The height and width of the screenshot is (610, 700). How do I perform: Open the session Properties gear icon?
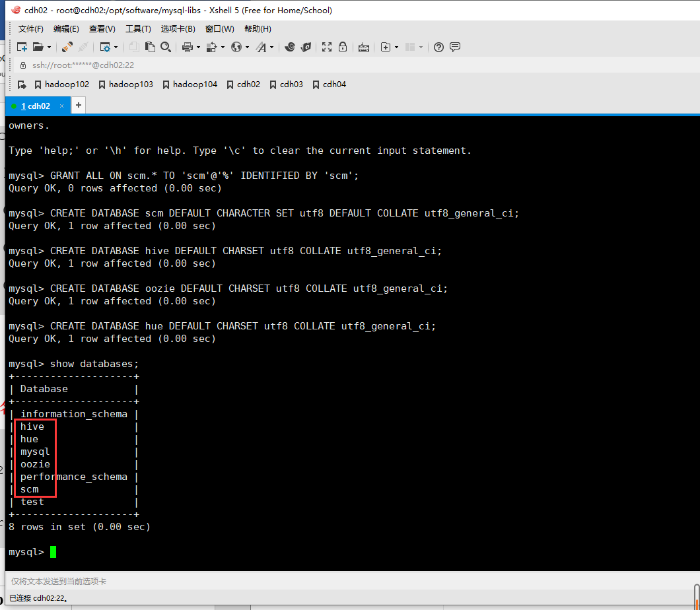click(106, 47)
